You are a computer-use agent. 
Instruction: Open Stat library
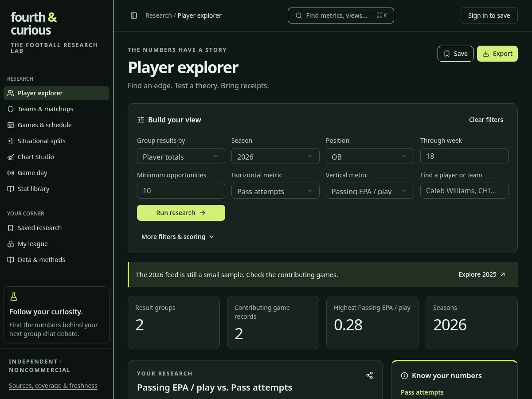point(56,189)
